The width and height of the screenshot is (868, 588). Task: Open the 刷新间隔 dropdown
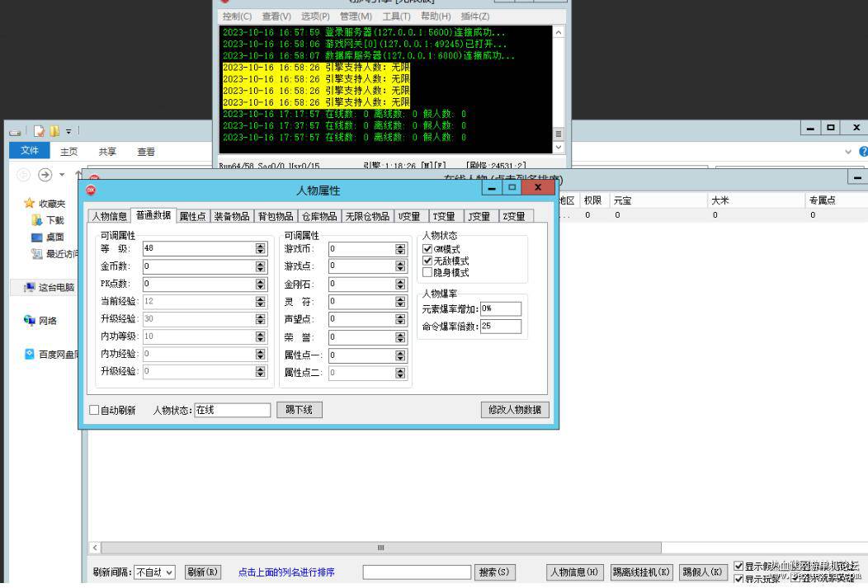[154, 572]
